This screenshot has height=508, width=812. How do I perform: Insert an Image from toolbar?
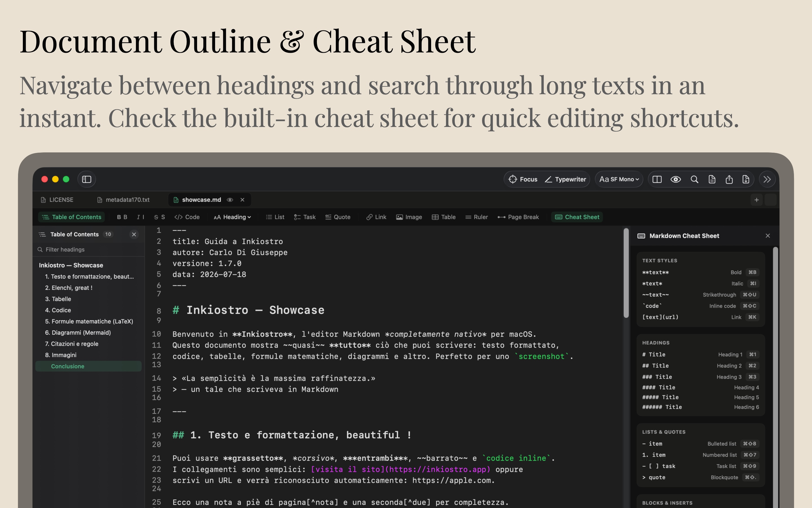point(409,217)
